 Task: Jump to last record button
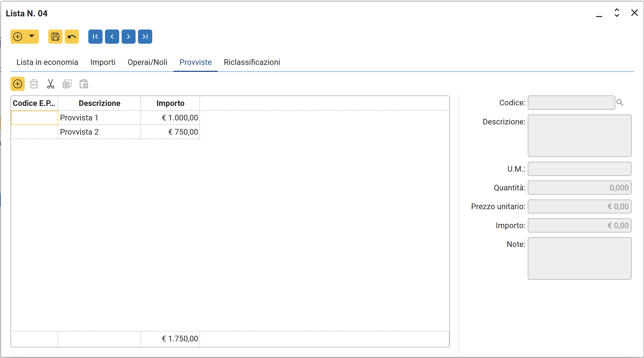click(x=145, y=36)
